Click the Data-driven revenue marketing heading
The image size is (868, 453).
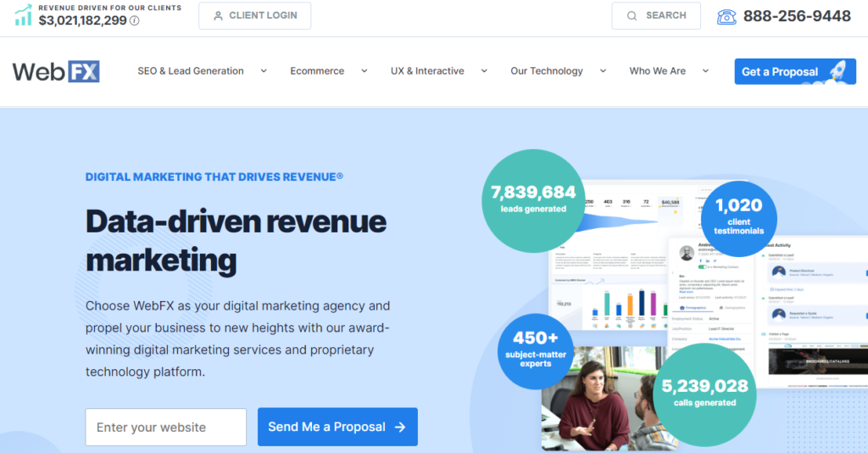(236, 240)
